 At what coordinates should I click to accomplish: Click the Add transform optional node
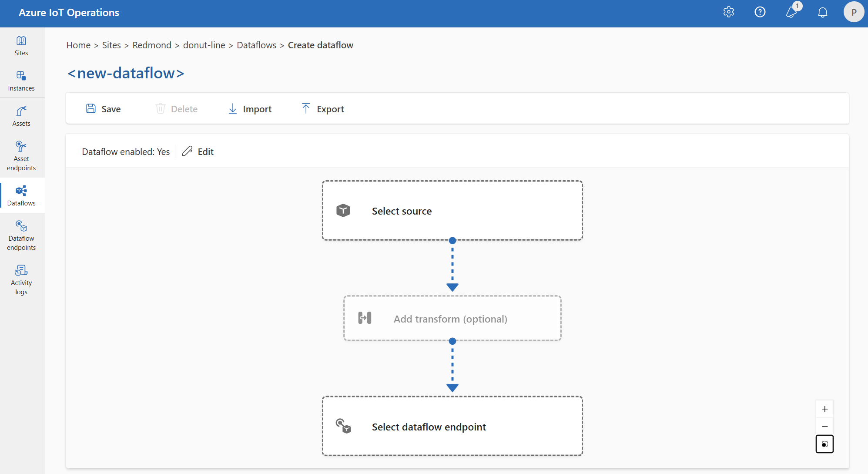[x=452, y=319]
